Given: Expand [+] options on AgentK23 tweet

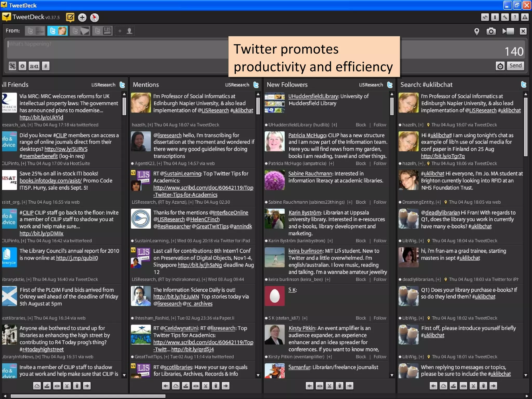Looking at the screenshot, I should tap(159, 163).
